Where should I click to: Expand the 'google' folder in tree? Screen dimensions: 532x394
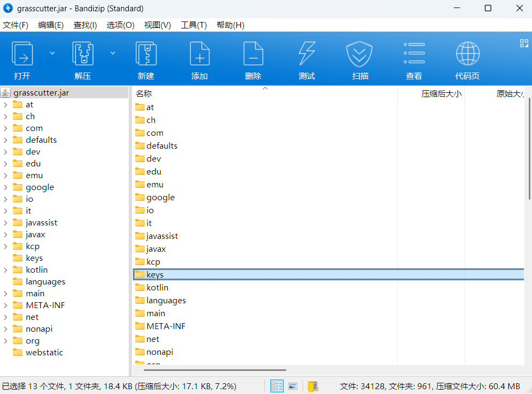click(x=5, y=187)
